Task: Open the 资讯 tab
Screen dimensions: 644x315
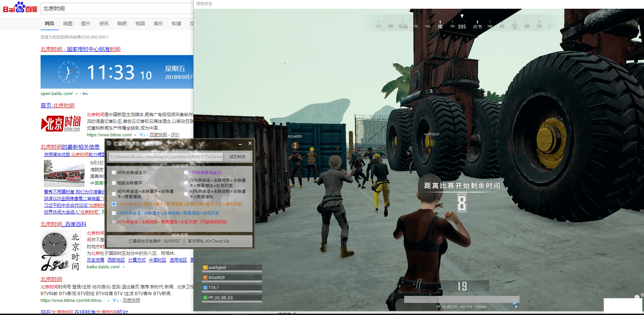Action: coord(104,24)
